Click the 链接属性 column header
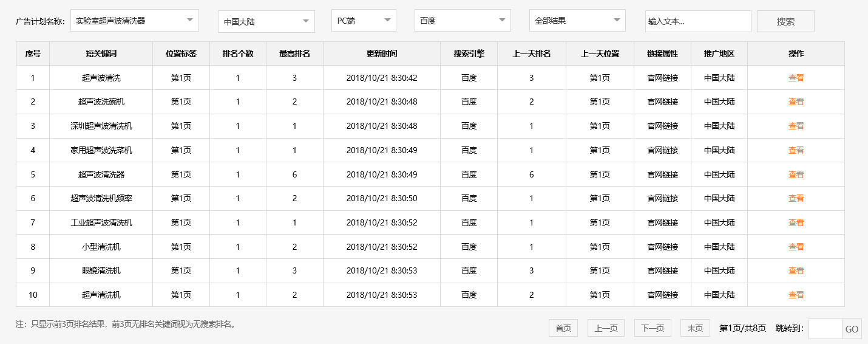868x344 pixels. 662,53
